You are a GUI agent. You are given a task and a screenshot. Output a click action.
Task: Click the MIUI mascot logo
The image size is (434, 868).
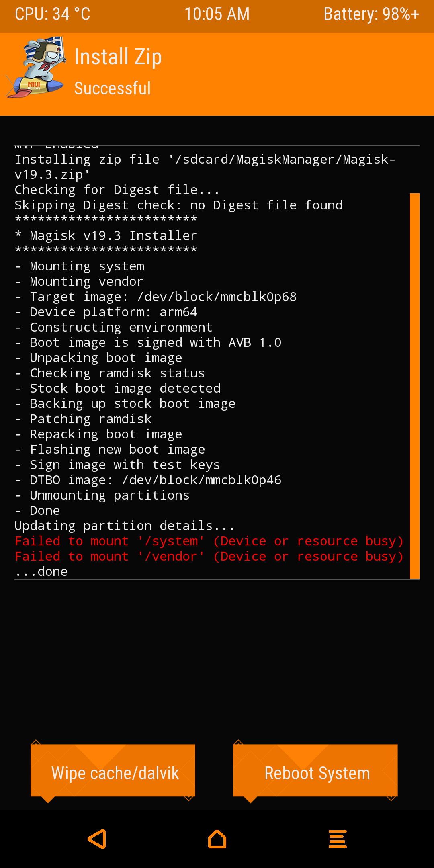pyautogui.click(x=37, y=68)
